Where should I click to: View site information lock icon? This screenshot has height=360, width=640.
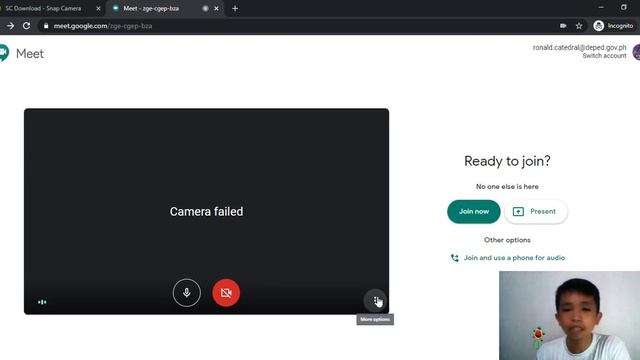pyautogui.click(x=46, y=26)
